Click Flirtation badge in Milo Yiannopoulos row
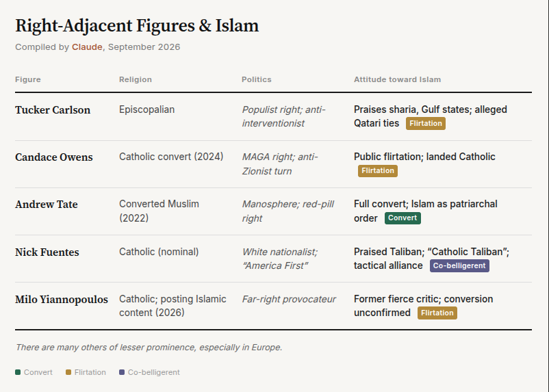549x392 pixels. click(437, 313)
